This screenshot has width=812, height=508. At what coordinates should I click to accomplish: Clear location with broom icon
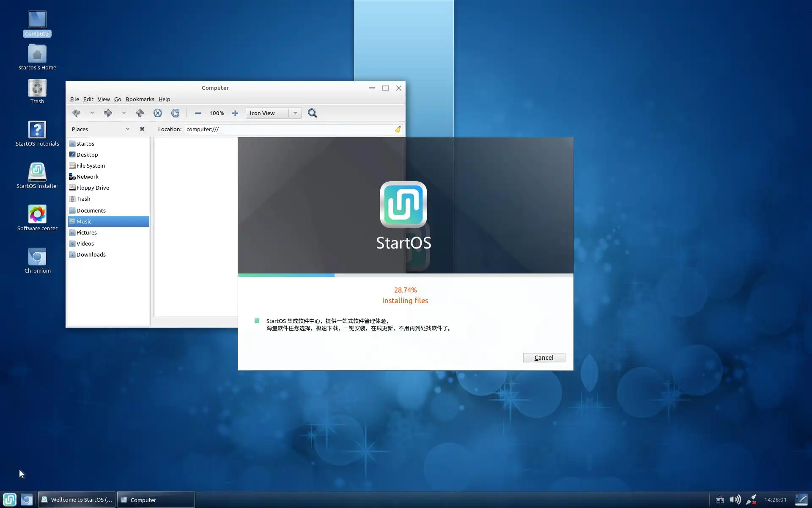398,129
